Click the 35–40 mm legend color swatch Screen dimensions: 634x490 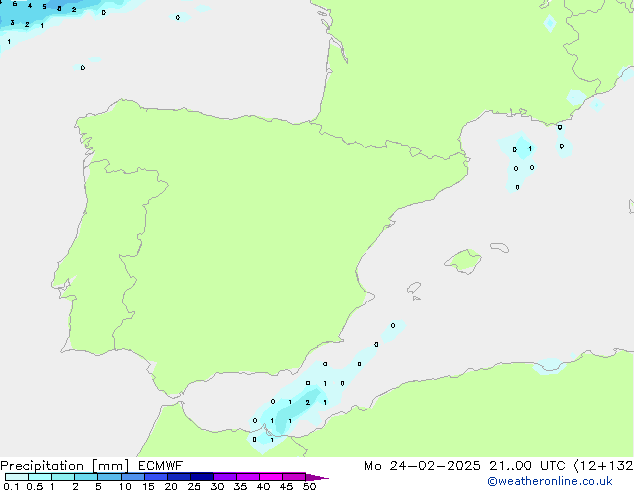(247, 477)
